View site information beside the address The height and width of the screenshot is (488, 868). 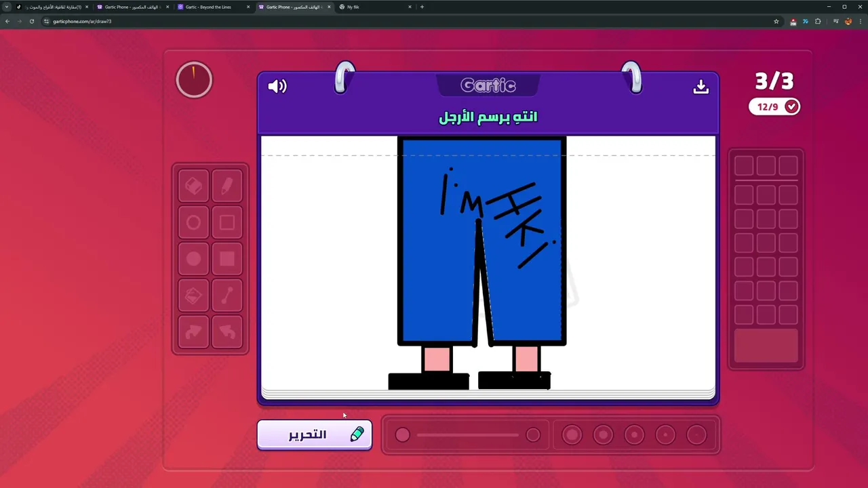[x=46, y=21]
